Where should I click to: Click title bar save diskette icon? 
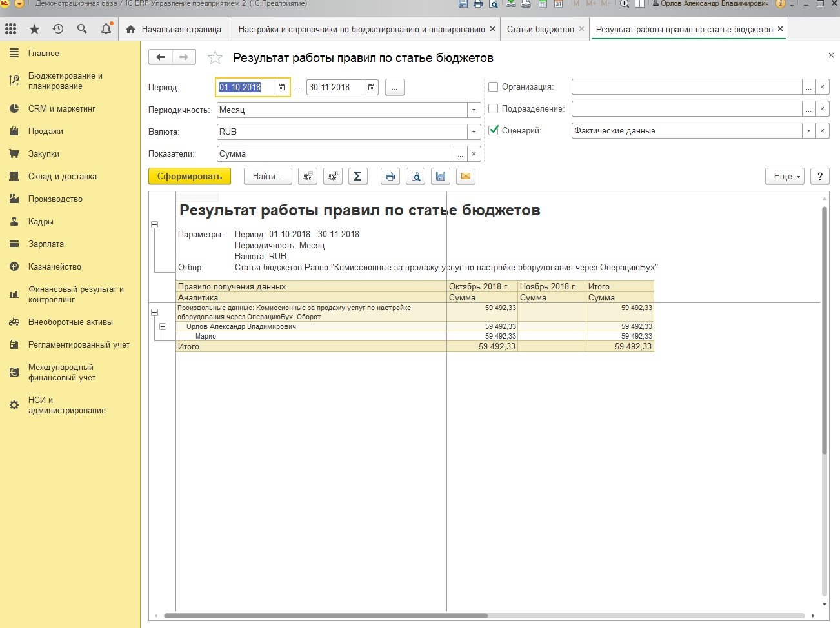[463, 4]
